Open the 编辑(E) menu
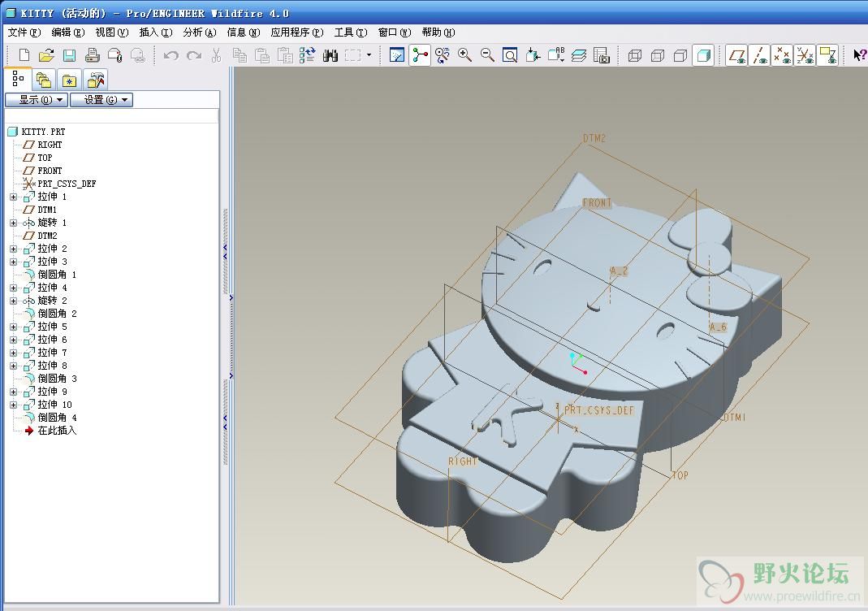Viewport: 868px width, 611px height. point(67,32)
